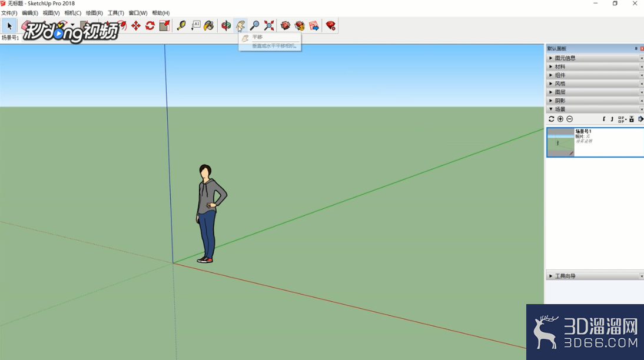Click the 场景号1 scene name text

click(x=583, y=131)
